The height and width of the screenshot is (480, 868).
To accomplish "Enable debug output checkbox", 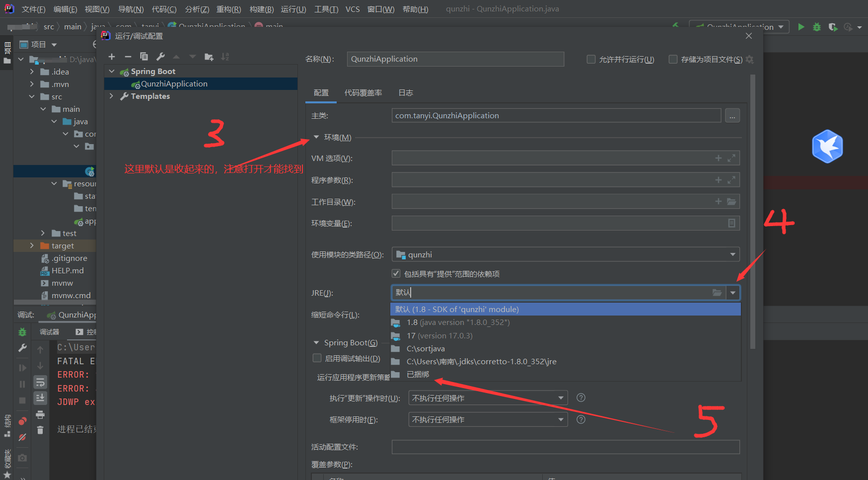I will (x=317, y=358).
